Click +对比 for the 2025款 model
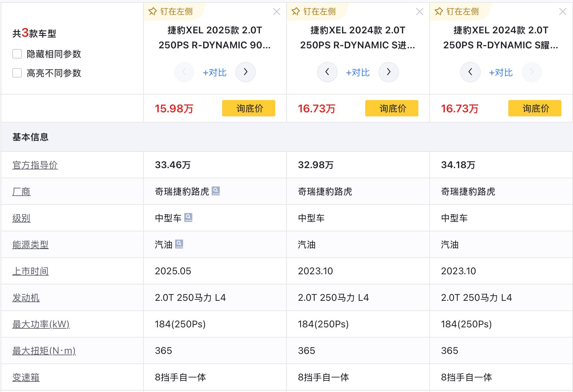573x392 pixels. 215,72
